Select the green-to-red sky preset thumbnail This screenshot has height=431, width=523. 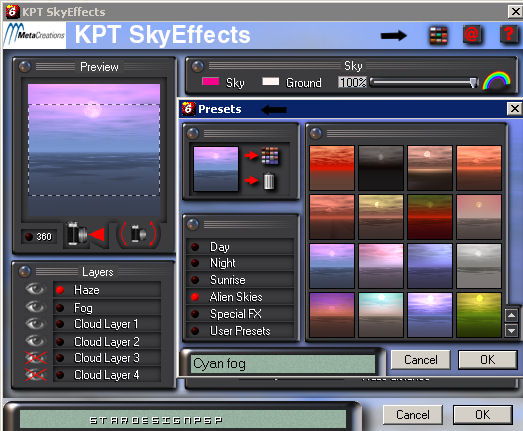click(x=430, y=217)
